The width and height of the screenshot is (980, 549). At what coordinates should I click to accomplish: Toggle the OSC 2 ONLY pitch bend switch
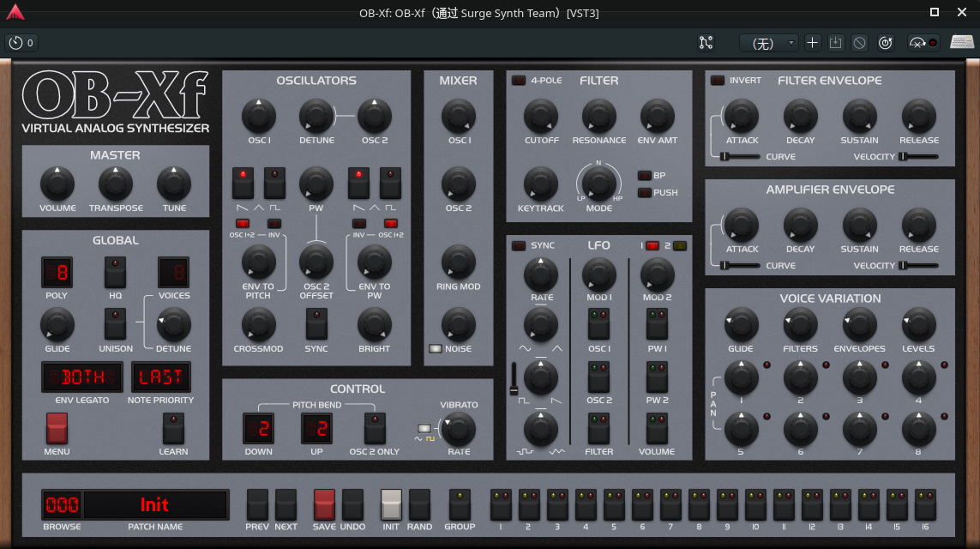[x=375, y=428]
